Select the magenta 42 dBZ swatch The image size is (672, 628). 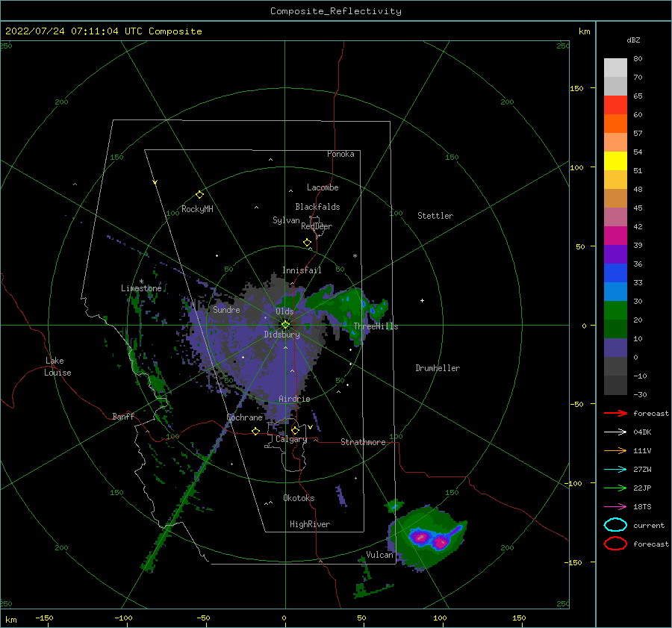pyautogui.click(x=615, y=236)
